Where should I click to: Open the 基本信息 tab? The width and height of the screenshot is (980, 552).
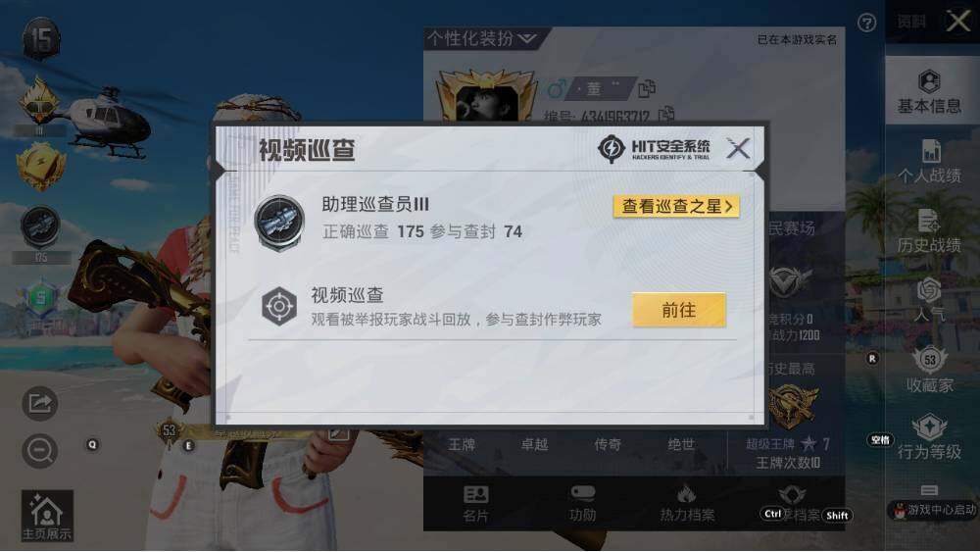point(929,92)
